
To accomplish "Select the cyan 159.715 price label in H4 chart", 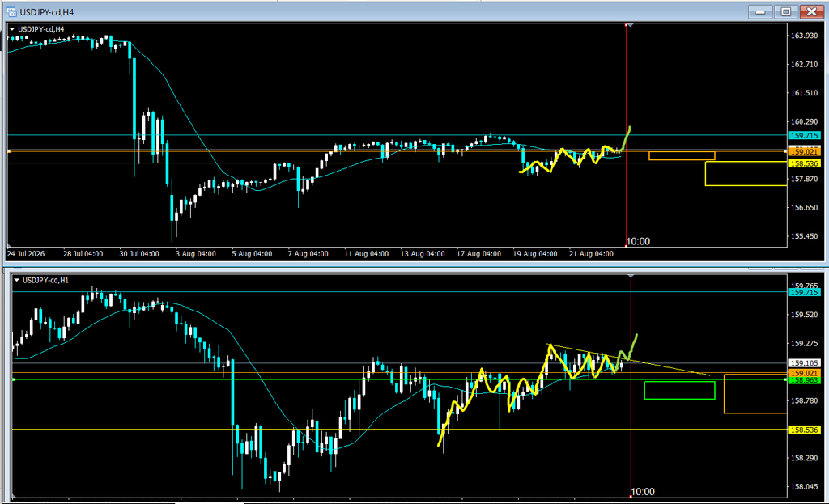I will point(804,136).
